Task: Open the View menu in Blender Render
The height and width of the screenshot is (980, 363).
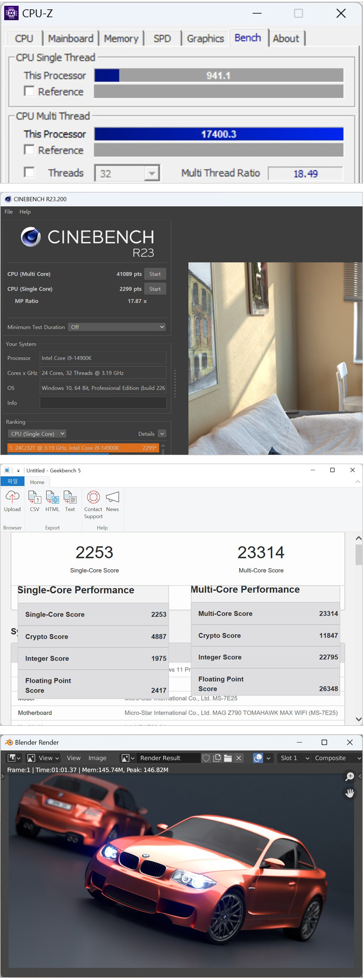Action: click(x=74, y=758)
